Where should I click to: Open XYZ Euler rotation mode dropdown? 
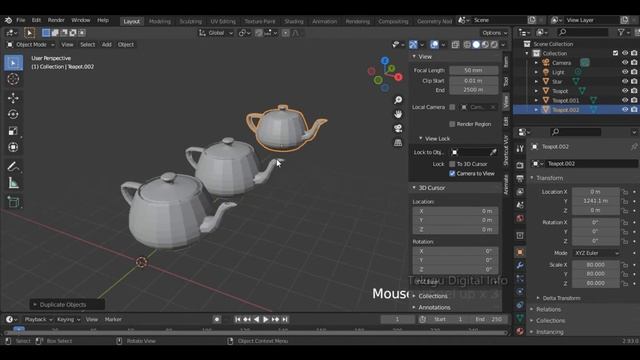(596, 253)
